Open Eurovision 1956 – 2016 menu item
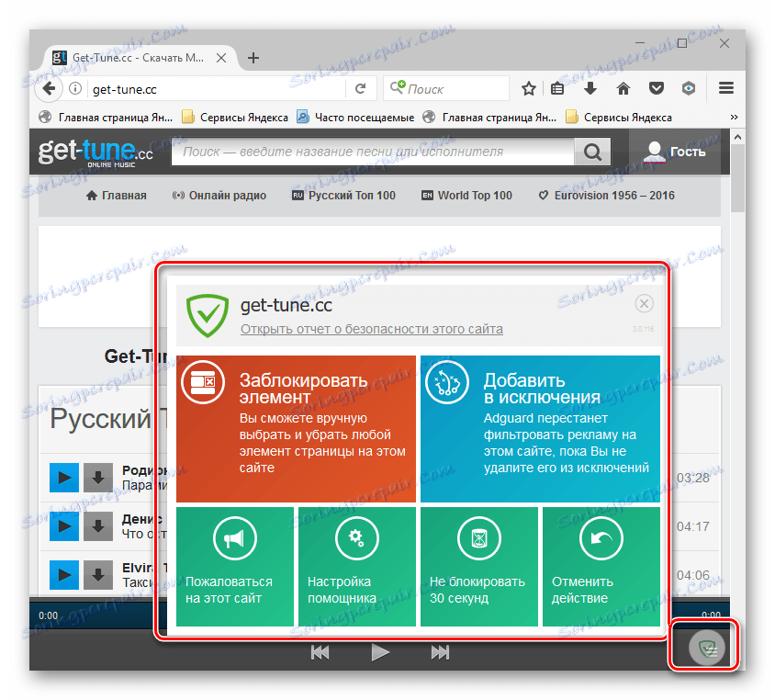Viewport: 775px width, 700px height. [606, 196]
